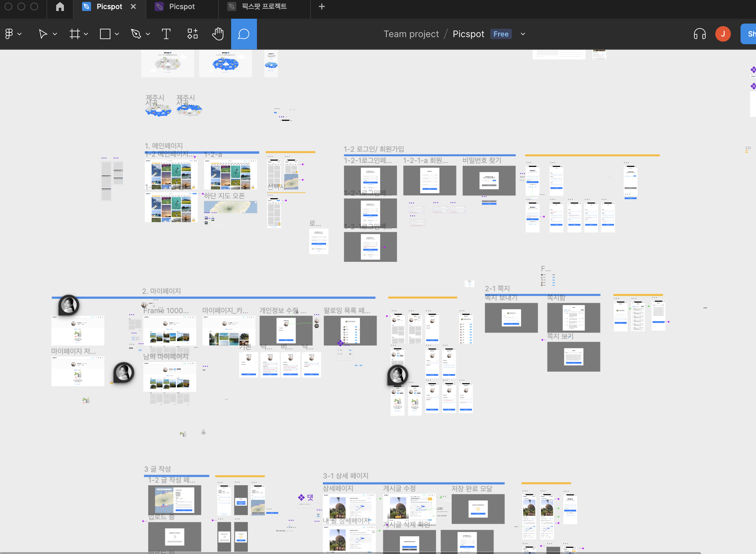The width and height of the screenshot is (756, 554).
Task: Expand Move tool options chevron
Action: pos(55,34)
